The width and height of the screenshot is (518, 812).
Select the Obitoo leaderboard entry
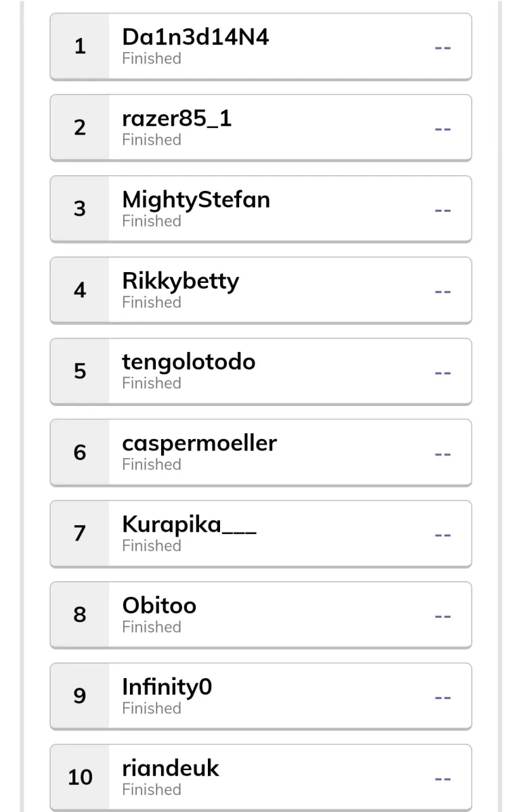pyautogui.click(x=261, y=615)
